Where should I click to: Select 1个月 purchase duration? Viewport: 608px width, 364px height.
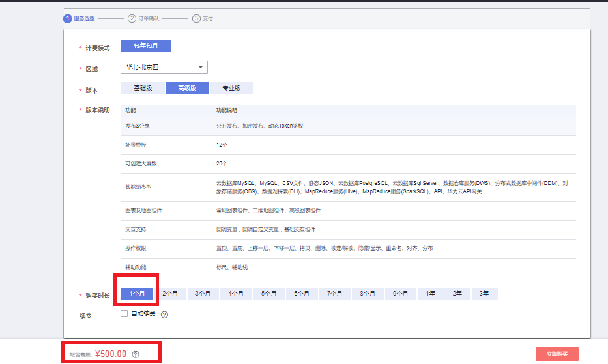pos(137,294)
